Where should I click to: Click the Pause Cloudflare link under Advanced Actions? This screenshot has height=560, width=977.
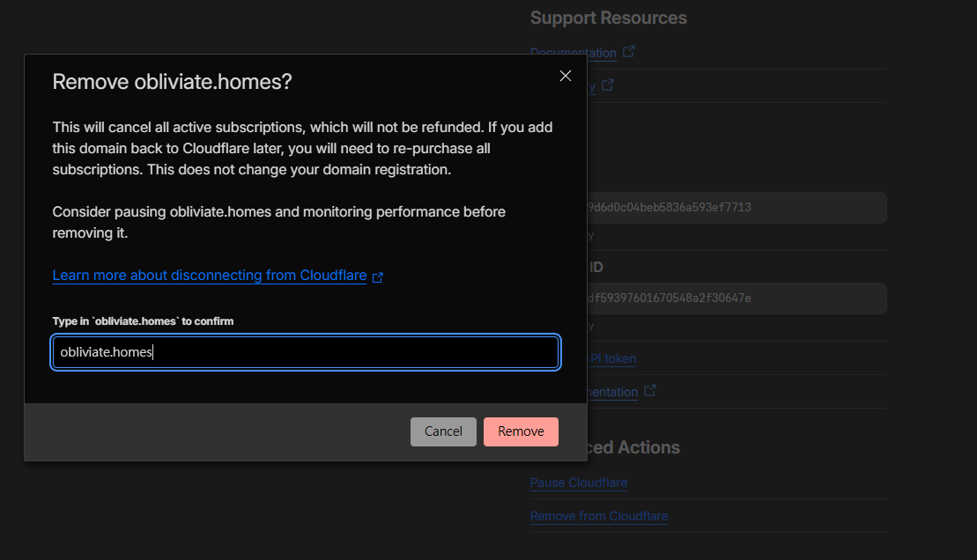[578, 483]
